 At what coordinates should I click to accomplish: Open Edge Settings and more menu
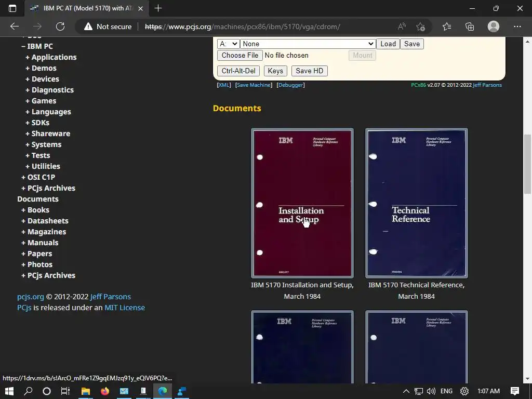coord(517,26)
